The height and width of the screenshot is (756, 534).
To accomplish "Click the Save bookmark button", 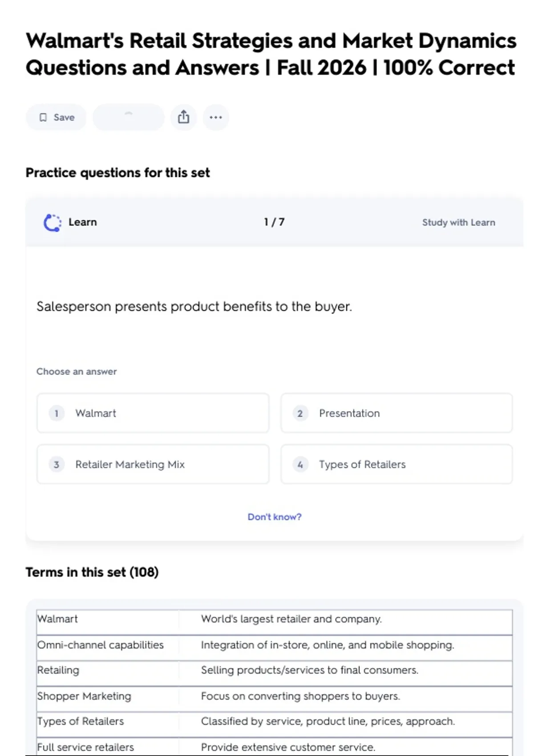I will tap(56, 117).
